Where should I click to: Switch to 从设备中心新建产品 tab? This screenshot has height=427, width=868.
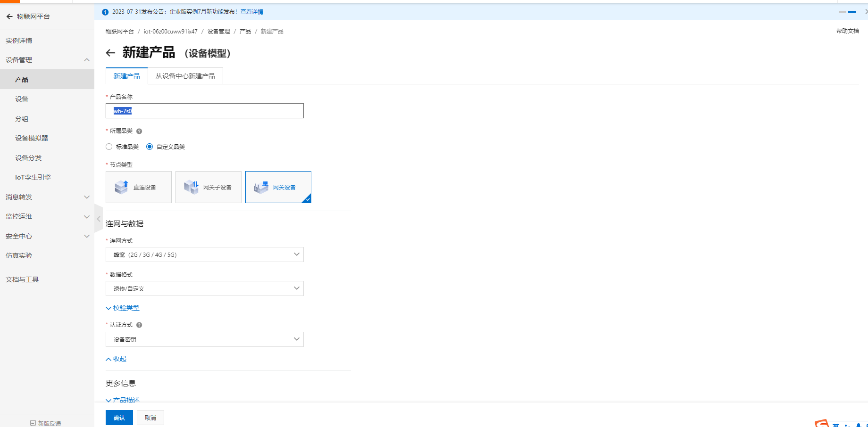tap(185, 76)
